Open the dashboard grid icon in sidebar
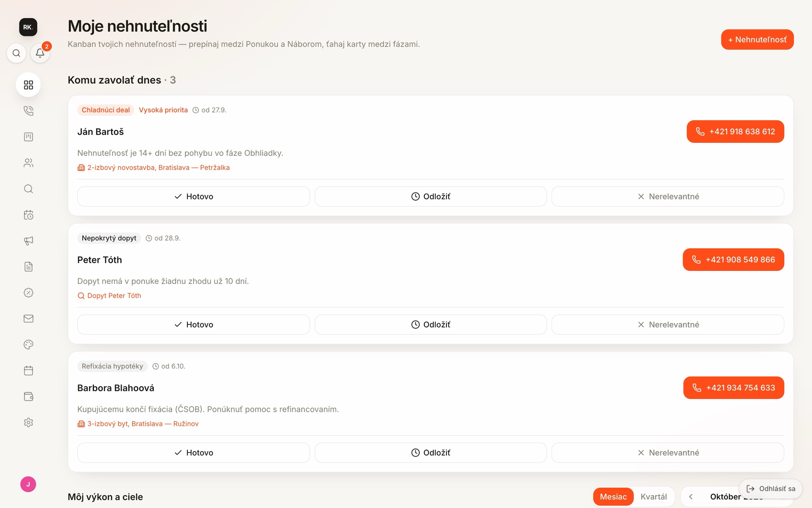Viewport: 812px width, 508px height. click(28, 85)
